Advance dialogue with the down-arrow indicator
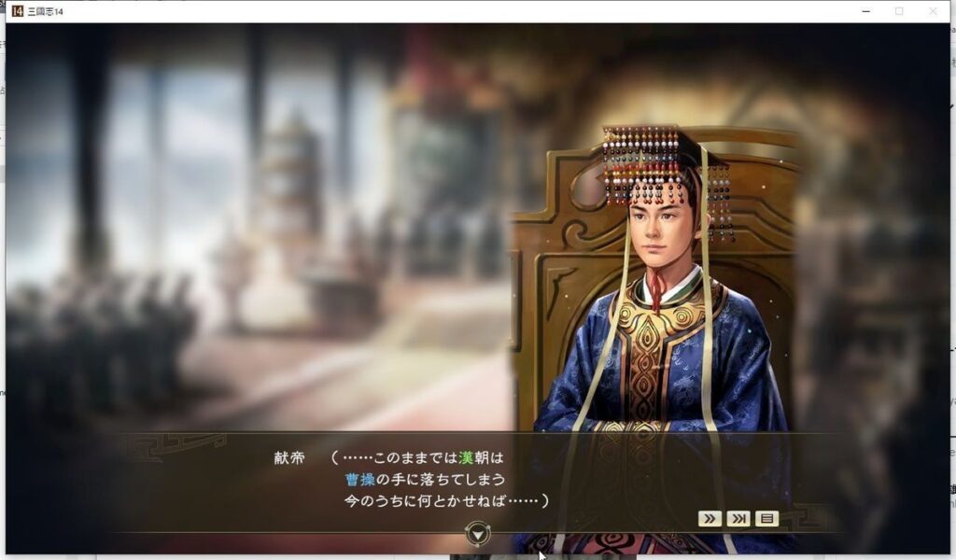The width and height of the screenshot is (956, 560). coord(478,534)
